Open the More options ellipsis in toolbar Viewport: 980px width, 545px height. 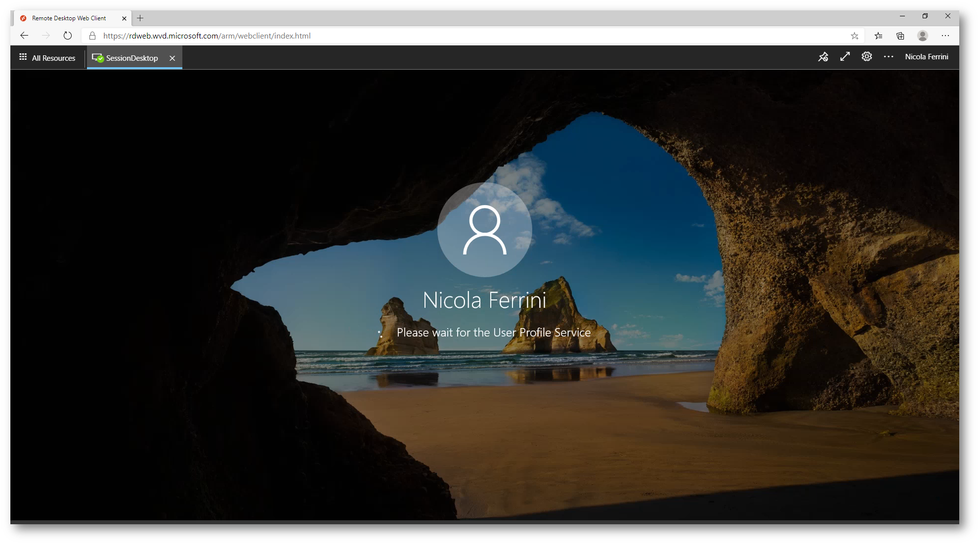tap(888, 57)
